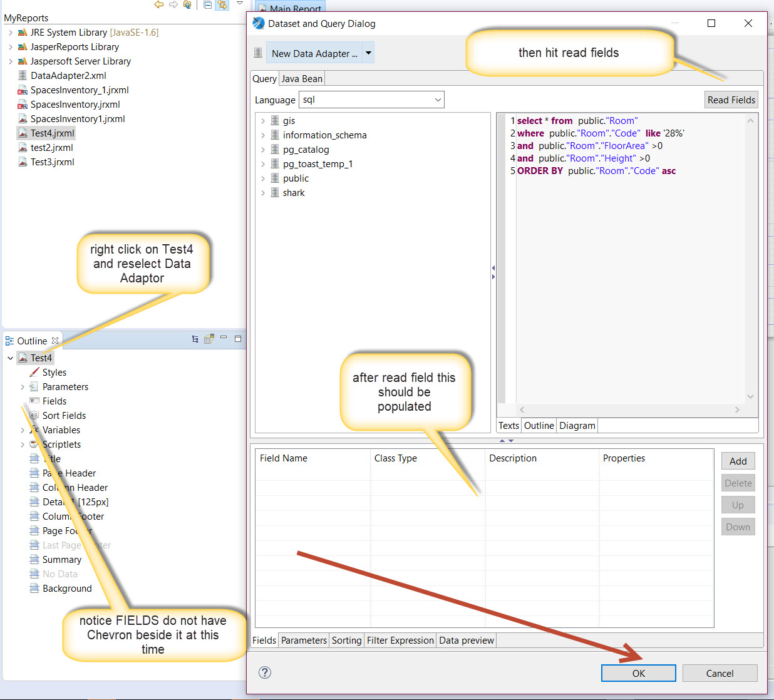
Task: Click the back arrow icon in explorer toolbar
Action: click(159, 4)
